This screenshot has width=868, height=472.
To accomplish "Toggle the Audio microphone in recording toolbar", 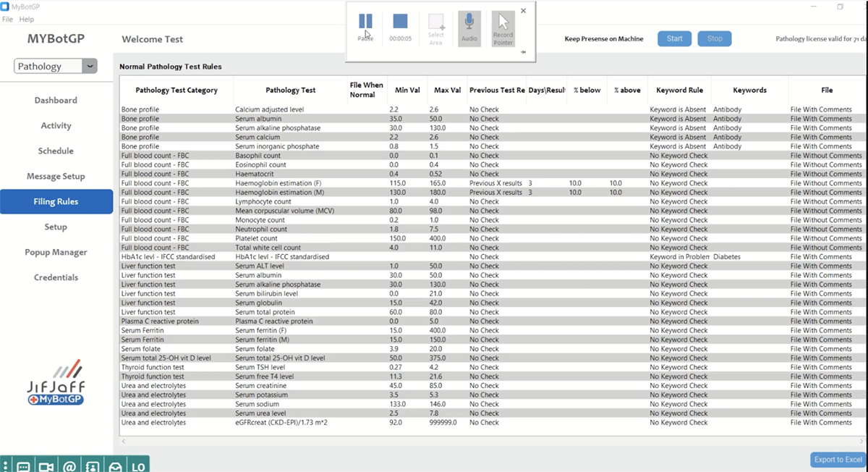I will [469, 20].
